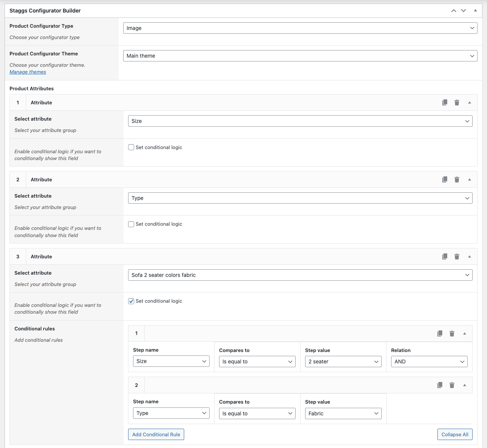Move the Staggs Configurator Builder panel up

[453, 10]
